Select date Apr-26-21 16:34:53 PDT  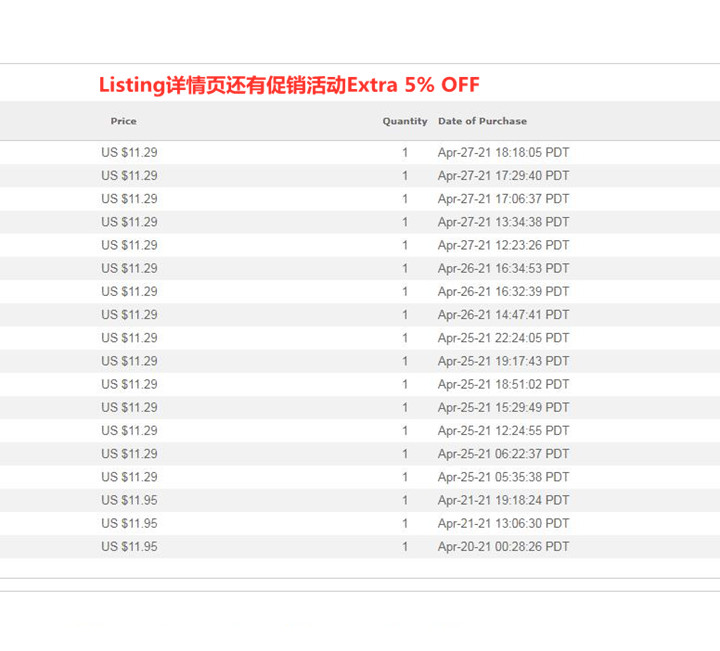[503, 269]
